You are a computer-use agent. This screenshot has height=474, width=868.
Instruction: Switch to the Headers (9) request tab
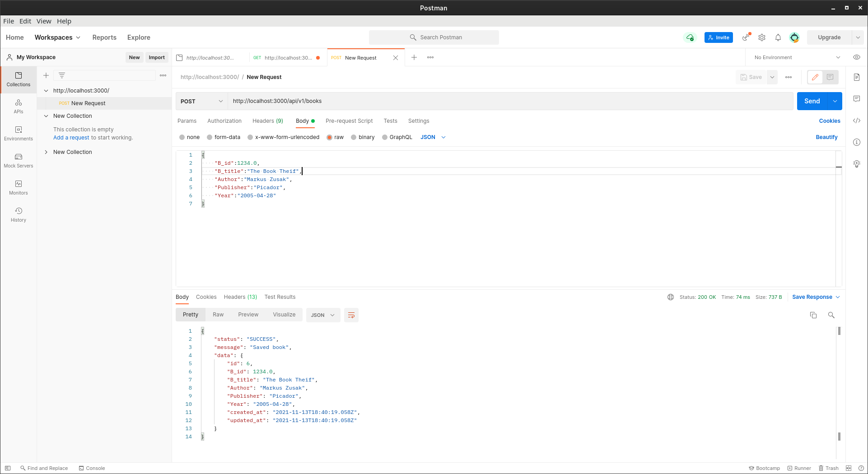tap(268, 121)
